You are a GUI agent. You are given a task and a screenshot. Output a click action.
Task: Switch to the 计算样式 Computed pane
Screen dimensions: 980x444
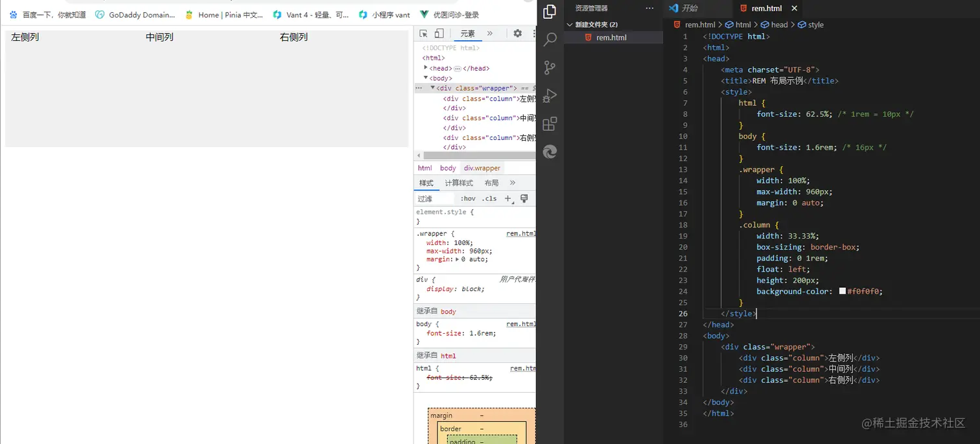pos(459,183)
